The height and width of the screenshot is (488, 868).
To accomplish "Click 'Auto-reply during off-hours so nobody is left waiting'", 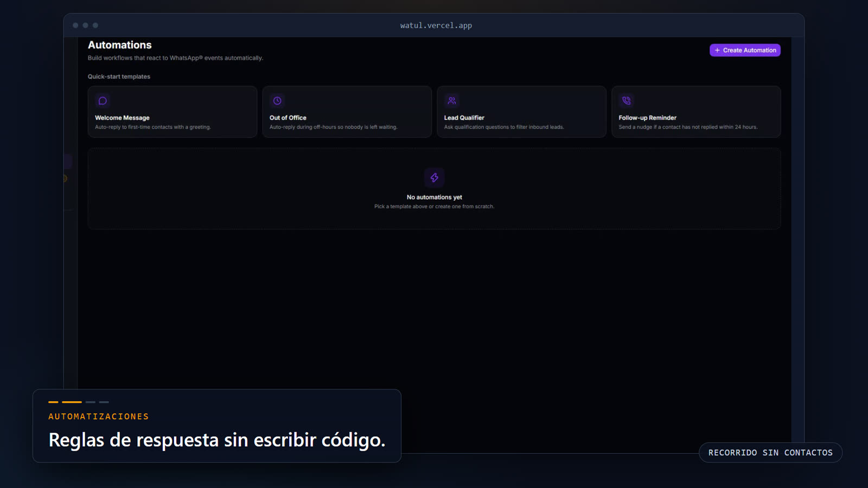I will click(334, 127).
